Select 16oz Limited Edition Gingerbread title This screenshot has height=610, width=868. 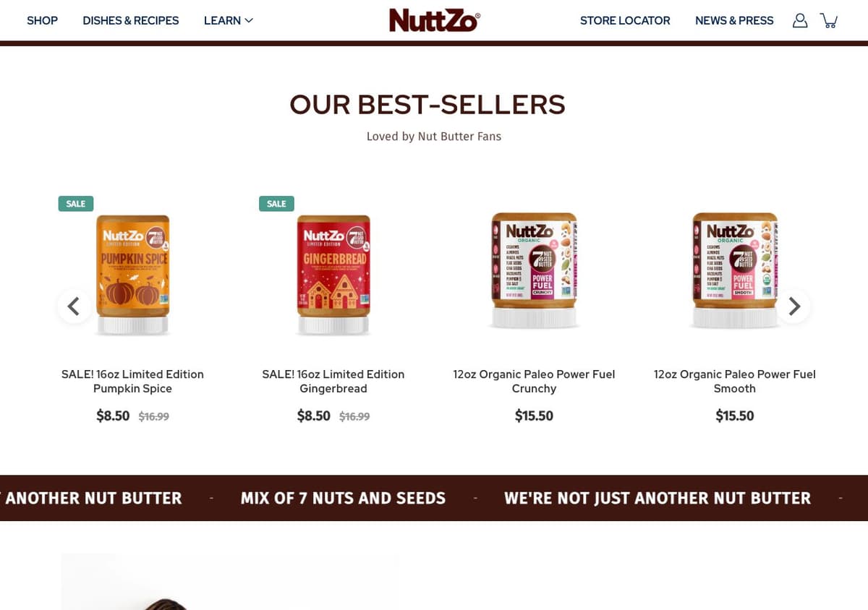coord(333,381)
